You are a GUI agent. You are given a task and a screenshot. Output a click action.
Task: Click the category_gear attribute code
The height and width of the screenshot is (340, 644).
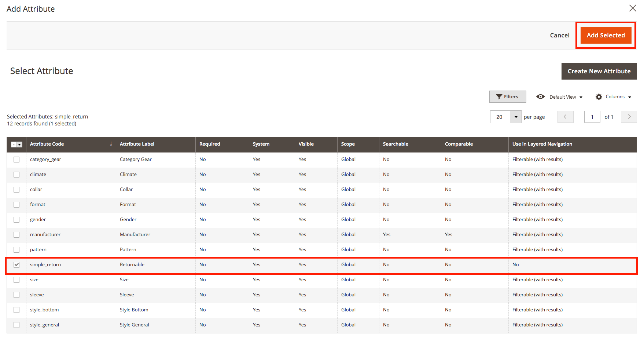click(45, 160)
